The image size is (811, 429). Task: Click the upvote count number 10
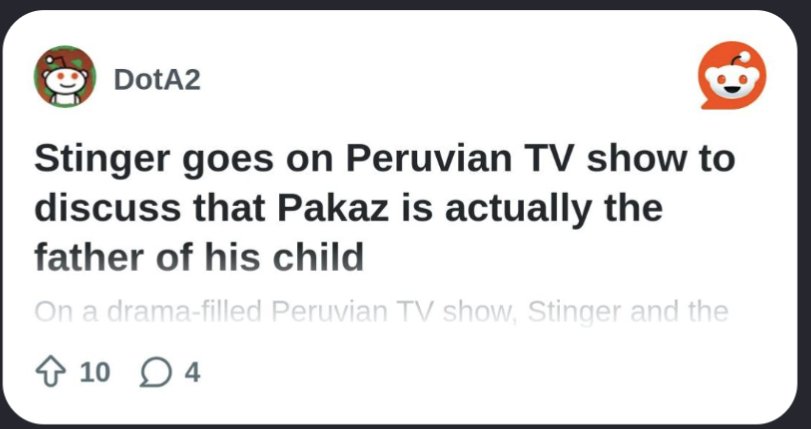coord(95,373)
